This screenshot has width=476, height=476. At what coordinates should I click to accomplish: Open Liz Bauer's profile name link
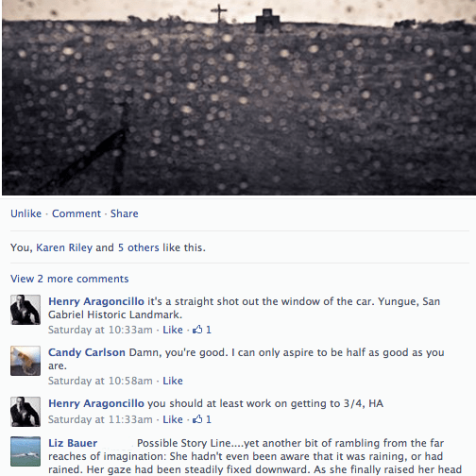(73, 443)
